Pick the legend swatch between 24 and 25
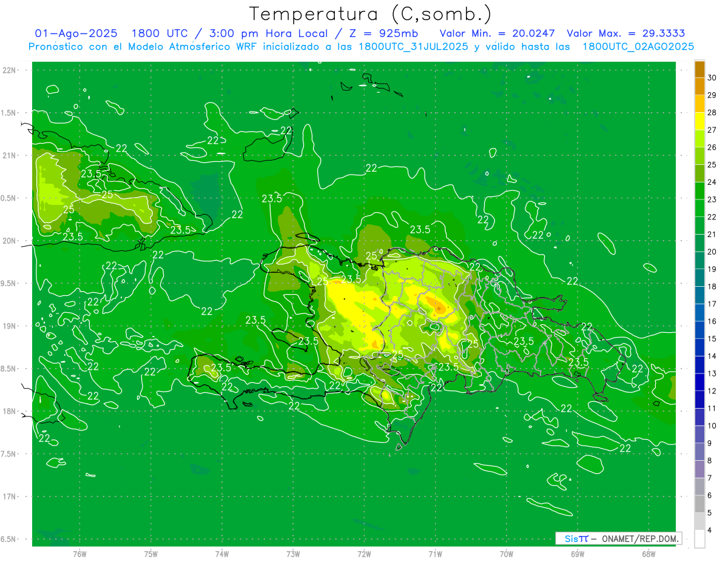The image size is (728, 562). pos(700,173)
